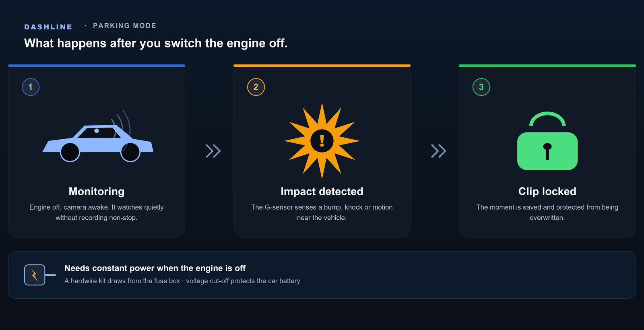Screen dimensions: 644x330
Task: Click the chevron arrows before Clip locked card
Action: point(439,151)
